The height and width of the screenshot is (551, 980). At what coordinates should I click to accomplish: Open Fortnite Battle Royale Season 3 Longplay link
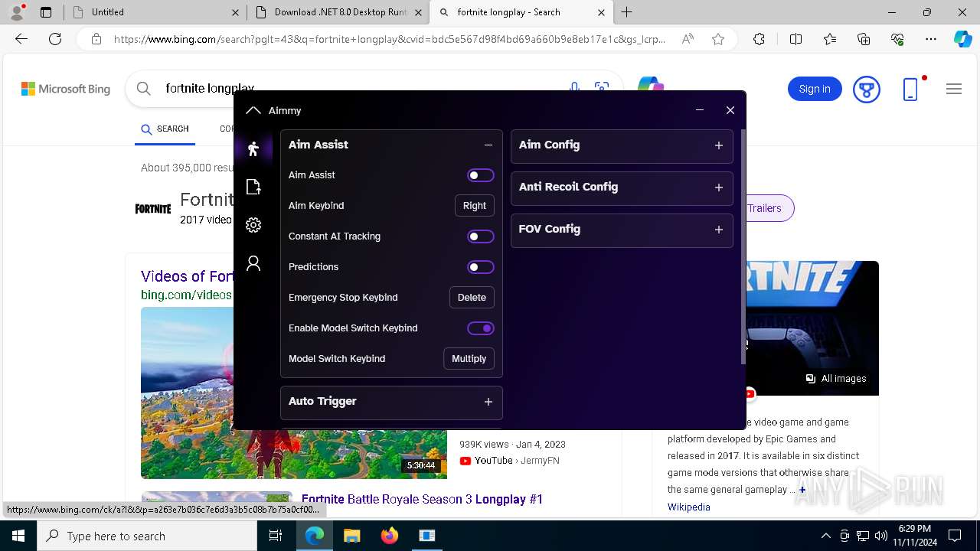coord(422,499)
